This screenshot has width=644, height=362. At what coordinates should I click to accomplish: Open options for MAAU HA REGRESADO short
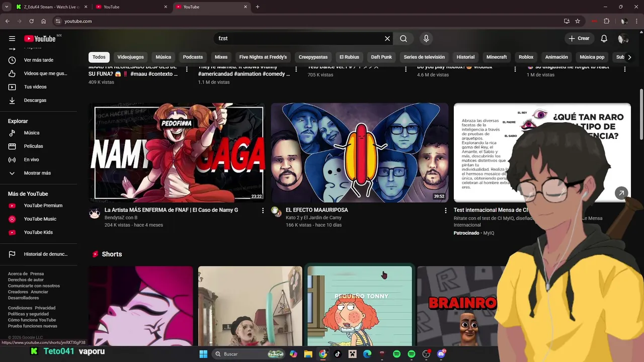click(187, 69)
